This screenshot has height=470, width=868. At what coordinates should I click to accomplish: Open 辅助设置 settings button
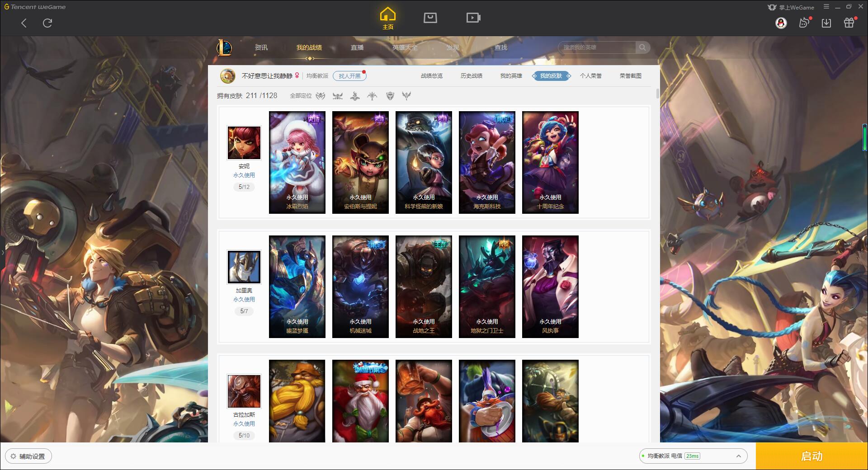28,456
